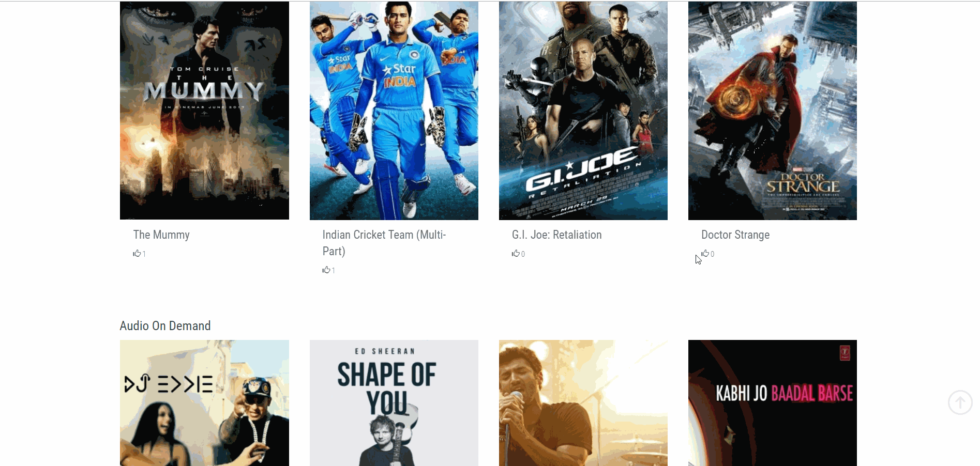This screenshot has width=980, height=466.
Task: Like Doctor Strange with thumbs-up icon
Action: click(x=705, y=253)
